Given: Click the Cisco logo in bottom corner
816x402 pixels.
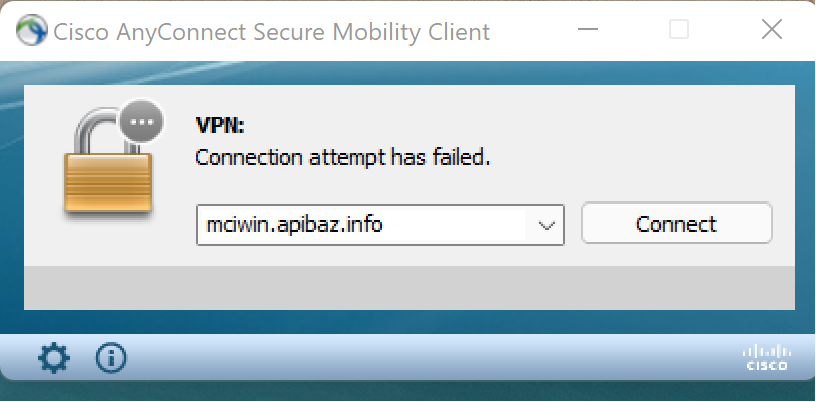Looking at the screenshot, I should (767, 358).
